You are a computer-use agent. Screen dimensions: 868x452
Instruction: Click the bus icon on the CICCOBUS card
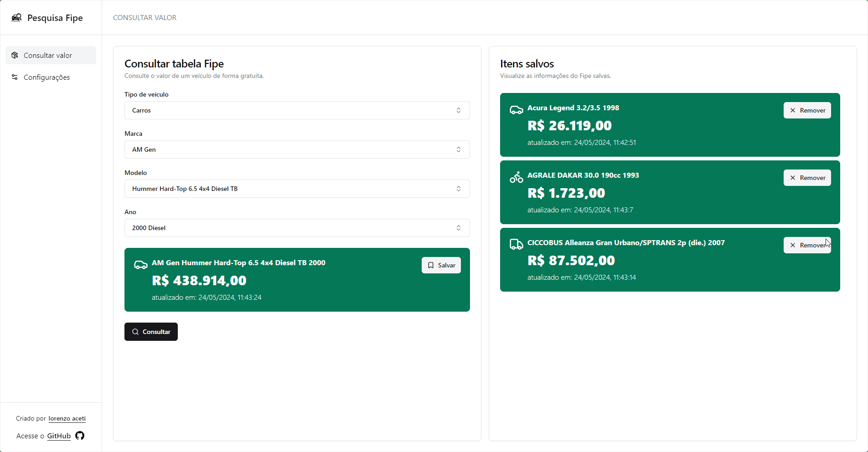[x=516, y=245]
